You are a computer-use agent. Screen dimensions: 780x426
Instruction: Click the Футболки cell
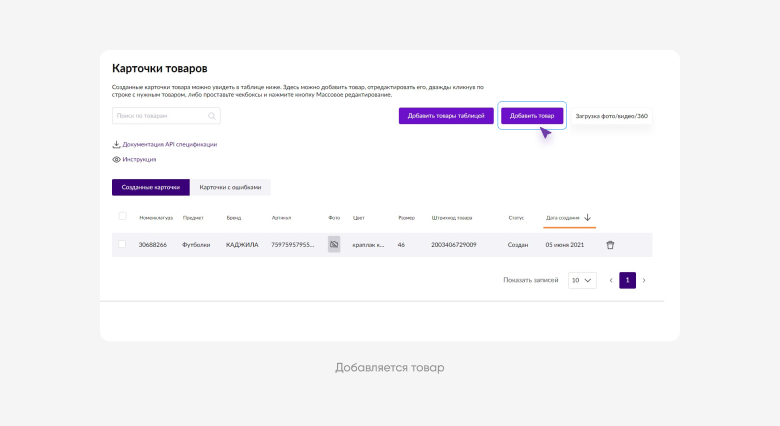[x=196, y=245]
